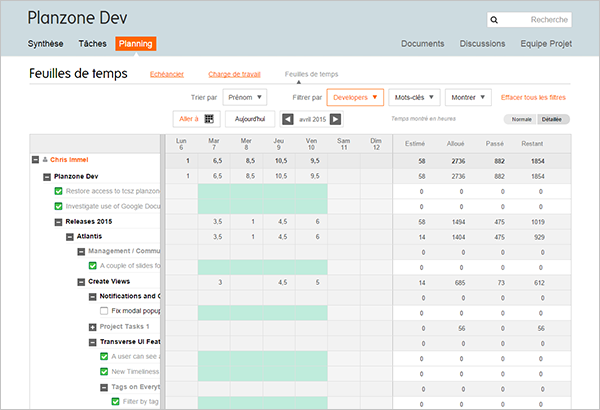Collapse the Chris Immel row
Image resolution: width=600 pixels, height=410 pixels.
(x=35, y=160)
